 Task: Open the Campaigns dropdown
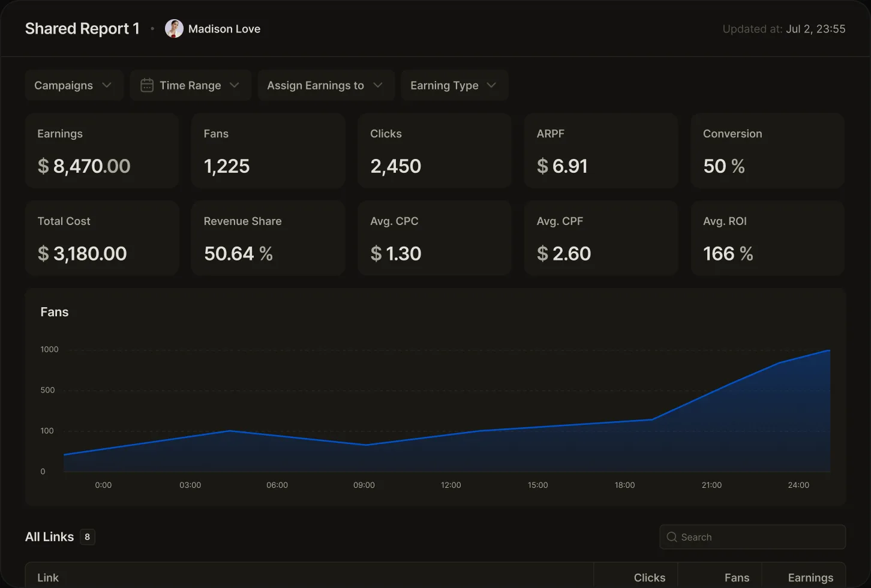tap(74, 85)
